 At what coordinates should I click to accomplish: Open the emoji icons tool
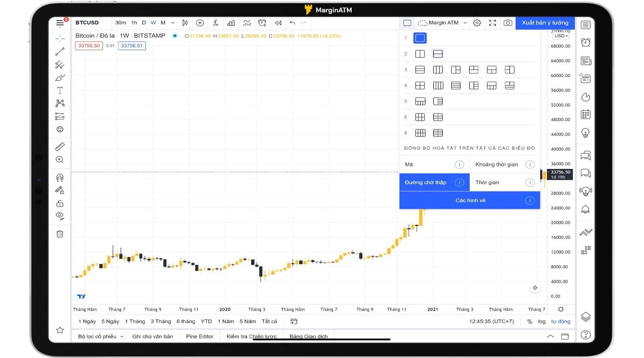click(60, 129)
